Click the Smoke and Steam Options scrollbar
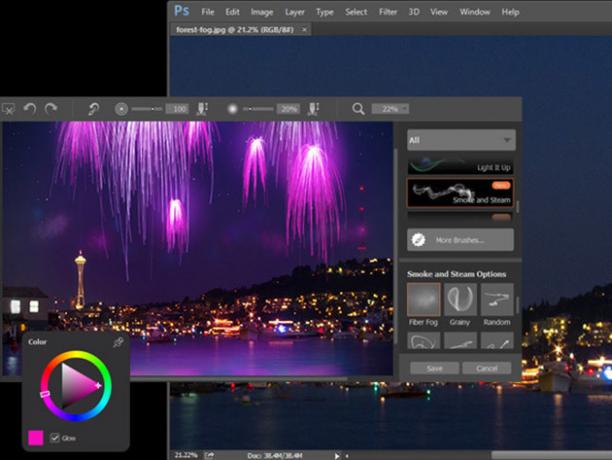This screenshot has width=612, height=460. click(518, 305)
